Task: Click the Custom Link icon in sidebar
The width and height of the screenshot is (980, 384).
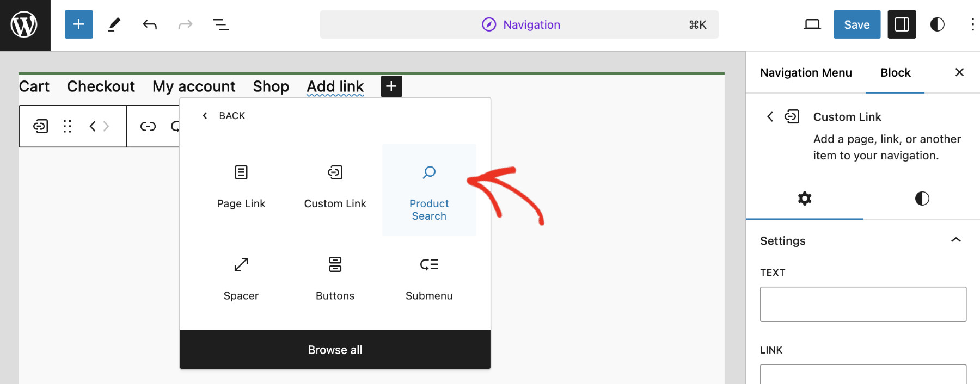Action: [792, 116]
